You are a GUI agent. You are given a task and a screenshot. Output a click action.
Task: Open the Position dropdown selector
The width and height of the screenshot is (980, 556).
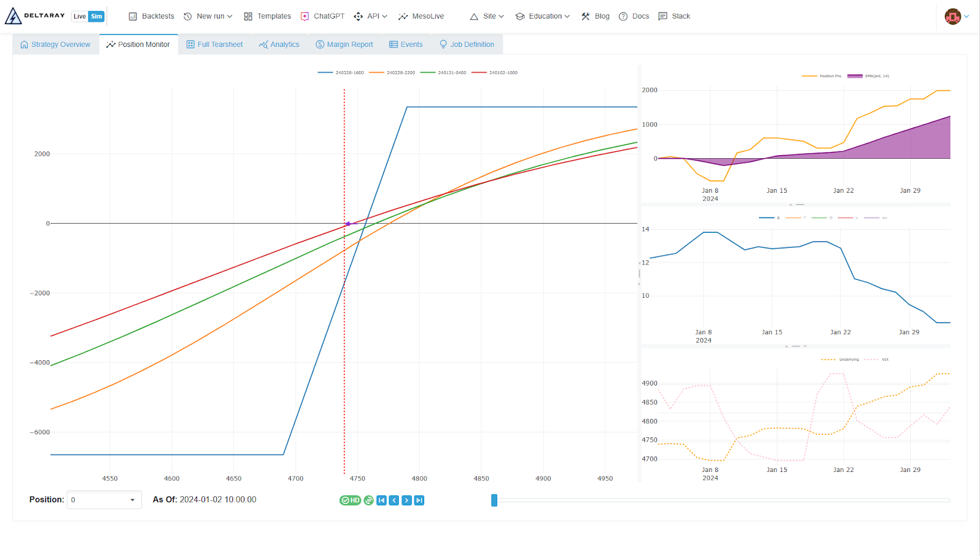pos(104,500)
